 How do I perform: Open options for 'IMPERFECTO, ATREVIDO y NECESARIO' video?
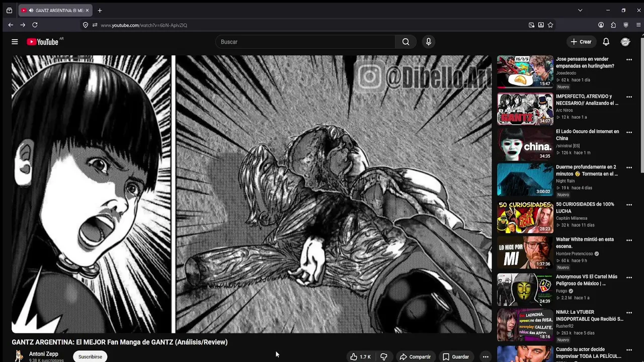click(x=629, y=97)
